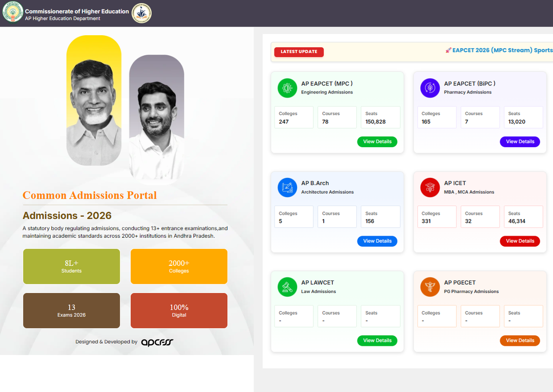The width and height of the screenshot is (553, 392).
Task: Click the Courses 7 box in EAPCET BiPC
Action: pyautogui.click(x=480, y=118)
